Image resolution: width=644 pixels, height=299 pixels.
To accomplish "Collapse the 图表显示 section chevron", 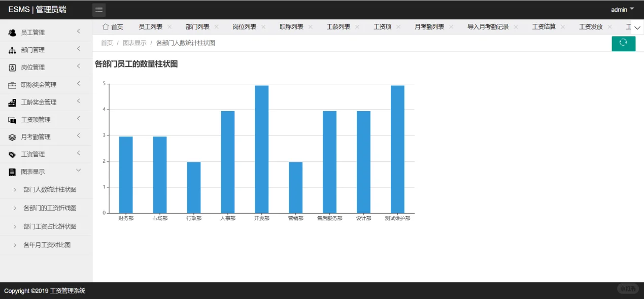I will pyautogui.click(x=78, y=172).
